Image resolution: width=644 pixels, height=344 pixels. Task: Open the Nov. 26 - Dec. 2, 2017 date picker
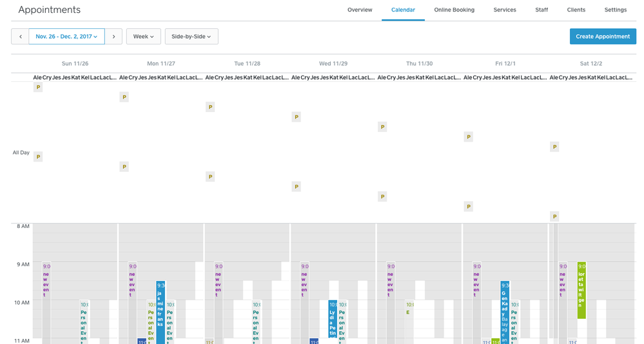click(x=66, y=37)
